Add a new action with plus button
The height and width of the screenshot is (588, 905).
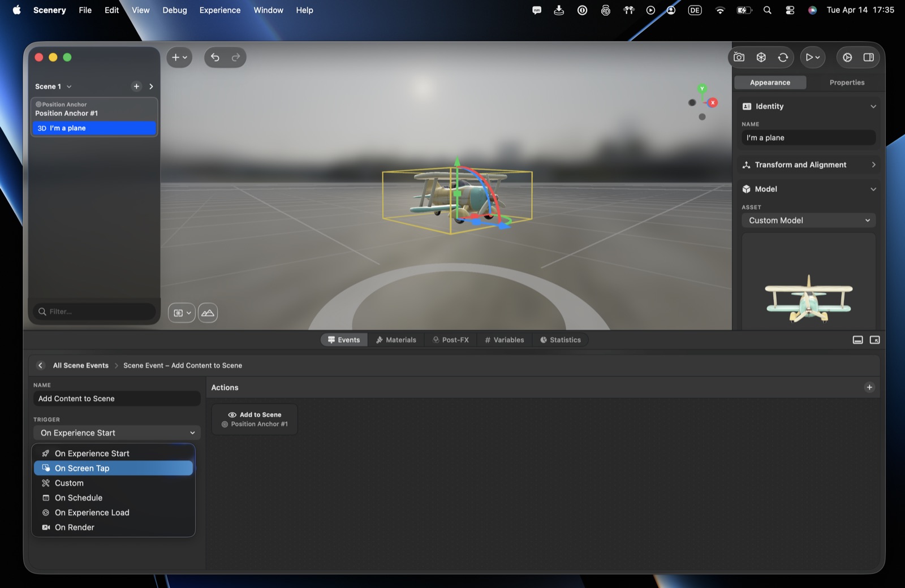[869, 387]
